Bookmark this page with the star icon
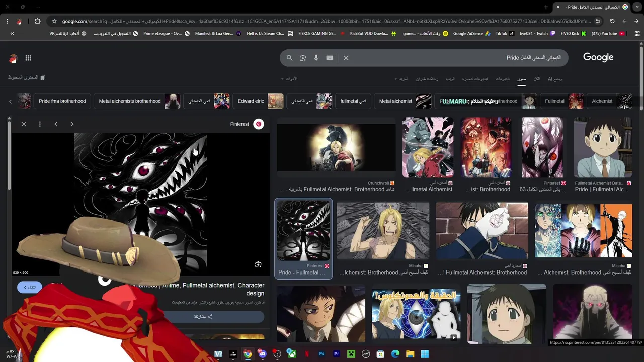The height and width of the screenshot is (362, 644). point(54,21)
